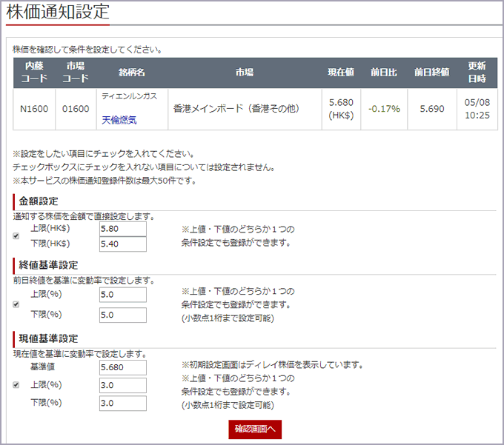This screenshot has height=445, width=504.
Task: Click the 前日比 column header
Action: (384, 73)
